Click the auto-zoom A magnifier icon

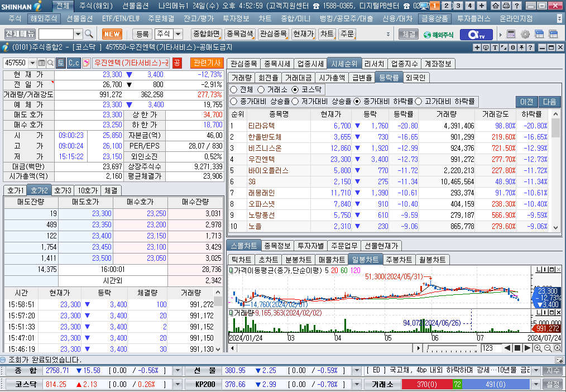tap(558, 348)
